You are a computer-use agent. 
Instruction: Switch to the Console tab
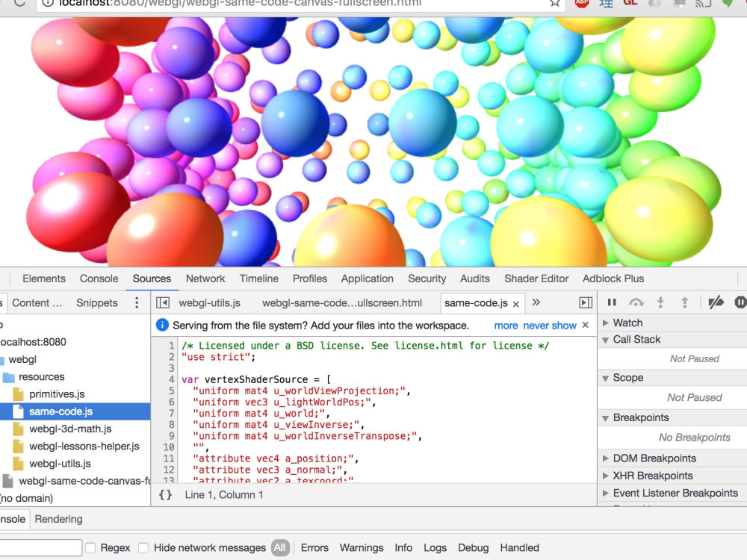[99, 279]
